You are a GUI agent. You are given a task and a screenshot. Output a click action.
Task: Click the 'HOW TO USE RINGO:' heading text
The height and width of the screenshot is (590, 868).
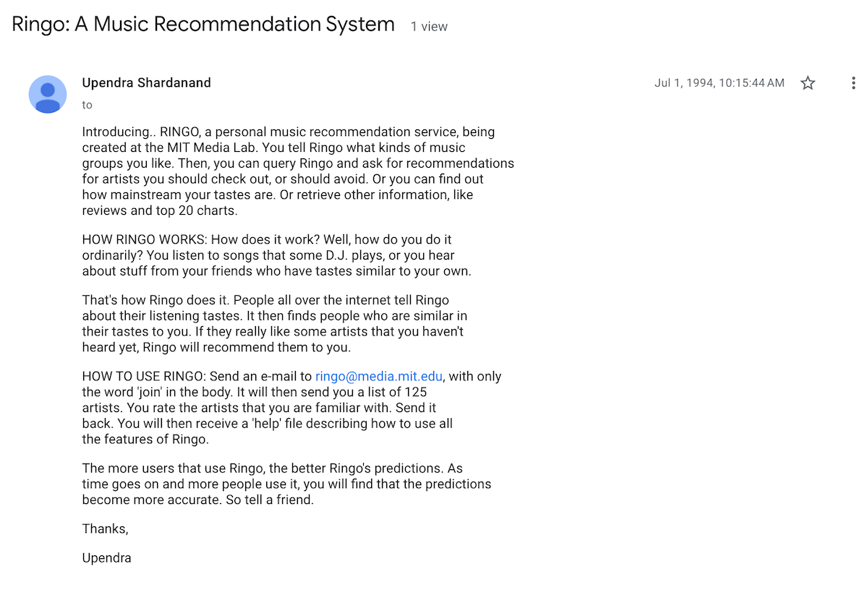[x=145, y=376]
